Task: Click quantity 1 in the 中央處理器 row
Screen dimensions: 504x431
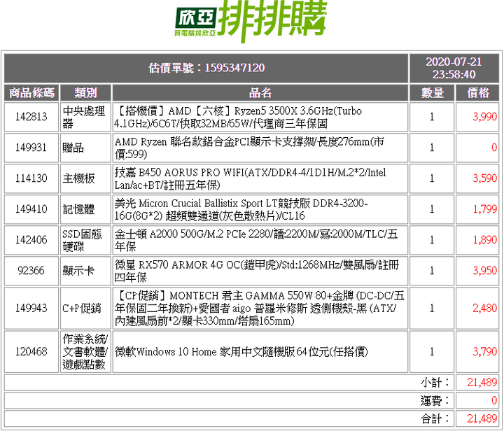Action: (x=432, y=117)
